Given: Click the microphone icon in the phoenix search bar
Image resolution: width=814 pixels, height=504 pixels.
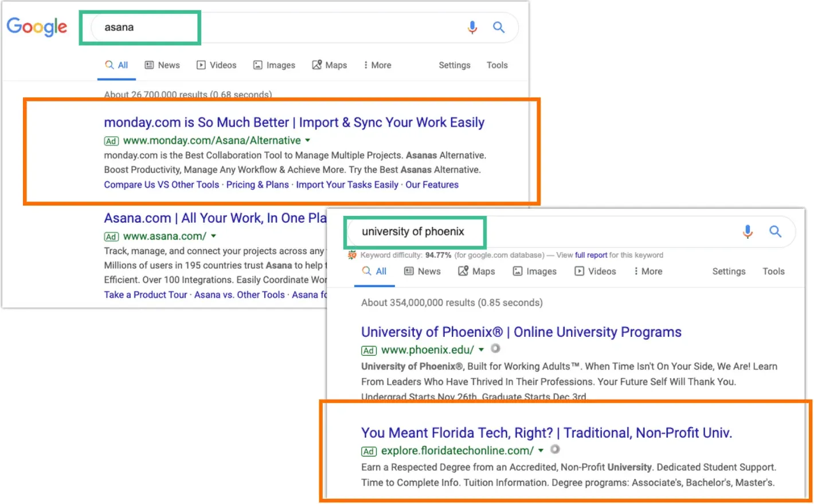Looking at the screenshot, I should click(x=748, y=231).
